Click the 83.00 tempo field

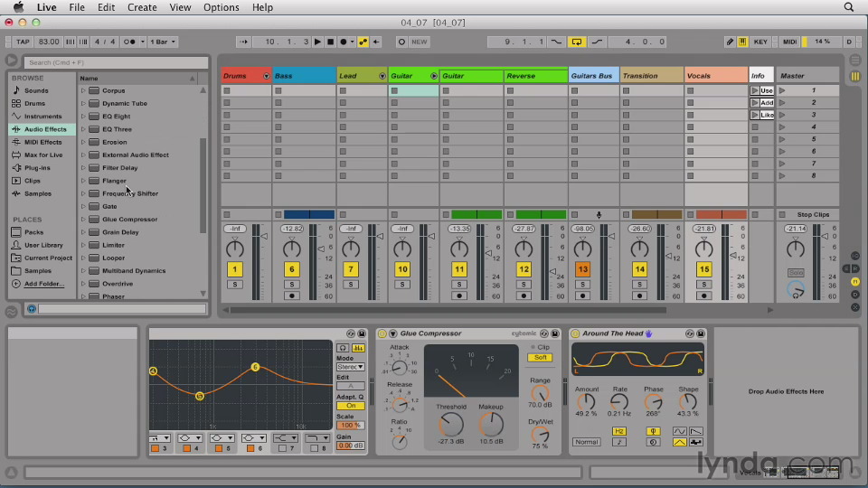pos(49,42)
